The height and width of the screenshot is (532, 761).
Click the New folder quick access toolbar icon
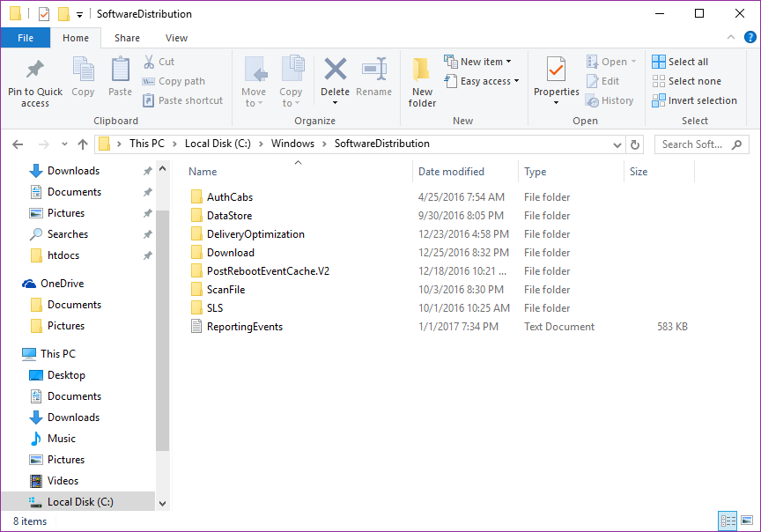63,14
